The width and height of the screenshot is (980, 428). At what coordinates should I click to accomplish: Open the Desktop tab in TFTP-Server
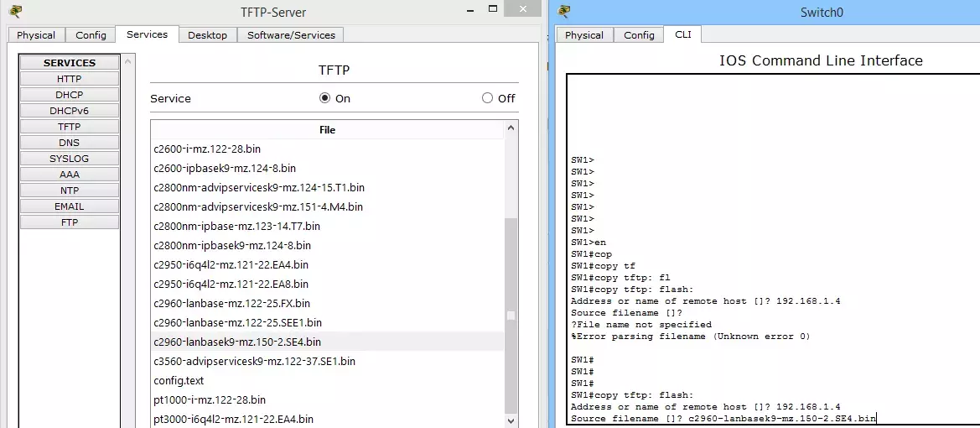coord(208,35)
